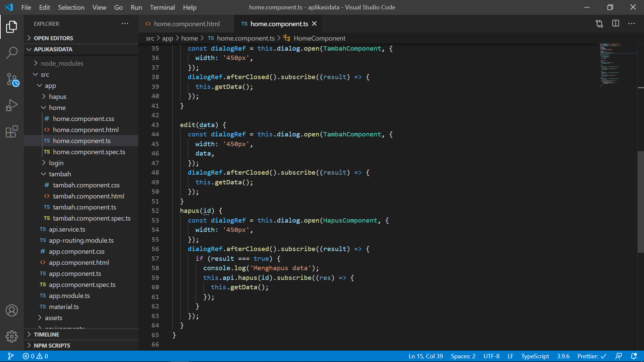Click the errors and warnings status indicator

[x=35, y=356]
